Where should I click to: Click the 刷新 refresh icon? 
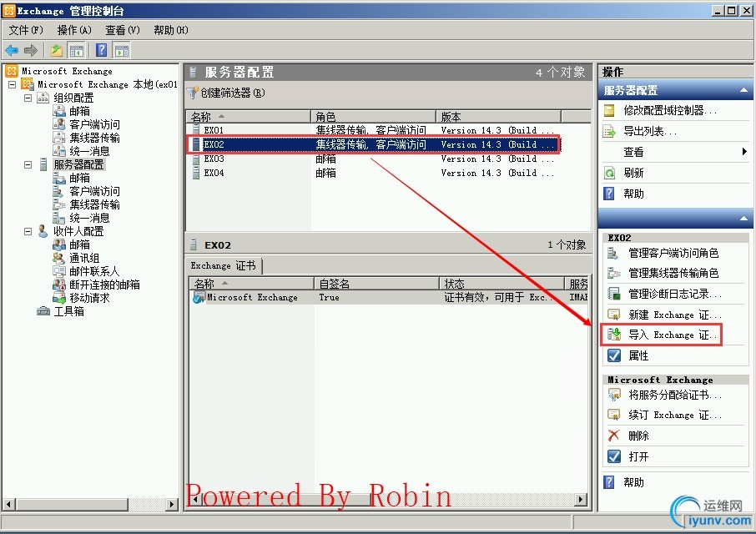tap(609, 173)
